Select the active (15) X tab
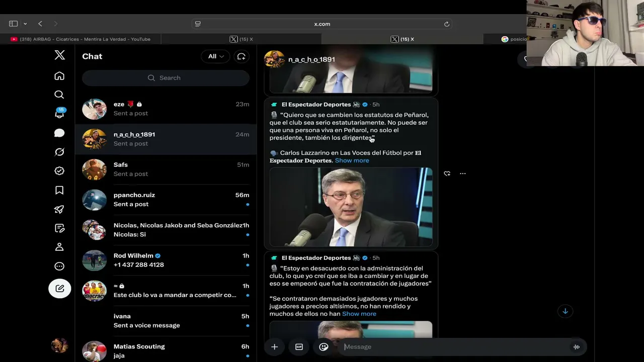 click(x=402, y=39)
